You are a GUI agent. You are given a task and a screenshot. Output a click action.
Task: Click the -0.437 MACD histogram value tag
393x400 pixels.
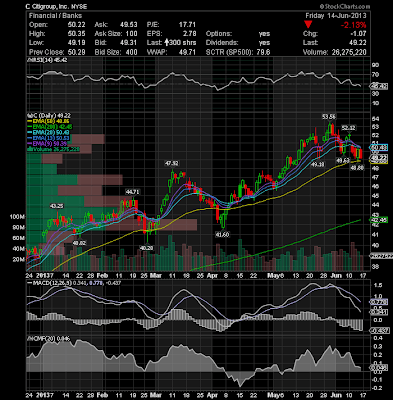coord(379,330)
